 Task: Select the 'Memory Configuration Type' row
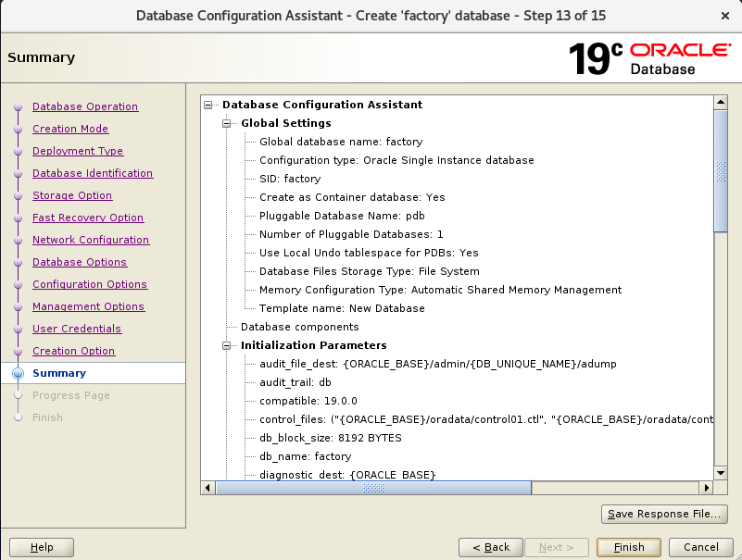(441, 290)
